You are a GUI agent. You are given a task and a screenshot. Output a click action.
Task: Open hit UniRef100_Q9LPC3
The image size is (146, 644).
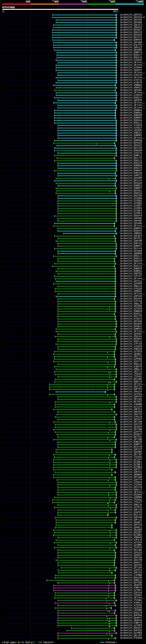(131, 25)
